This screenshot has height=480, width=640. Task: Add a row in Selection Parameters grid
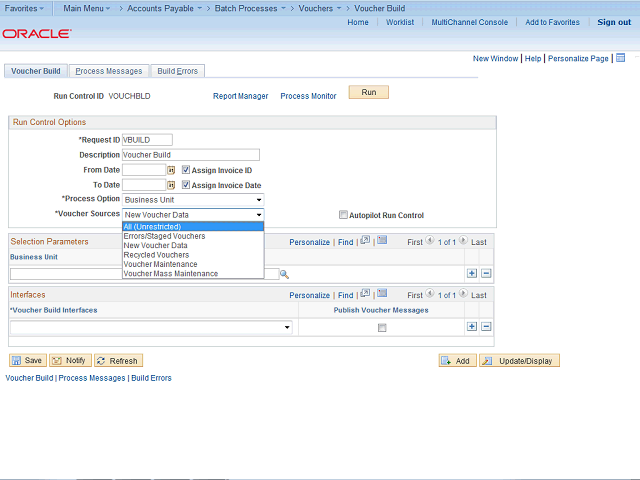(472, 273)
